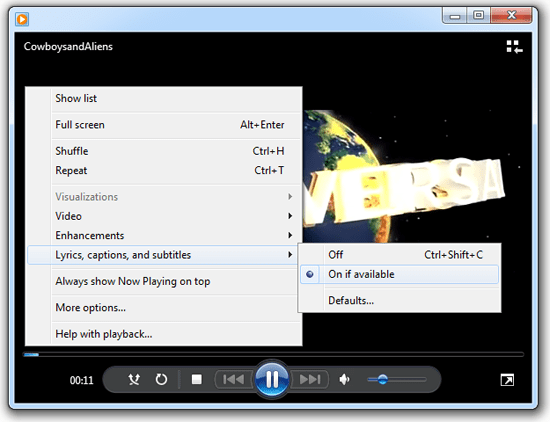Expand the Lyrics, captions, and subtitles arrow
The image size is (550, 422).
point(290,255)
